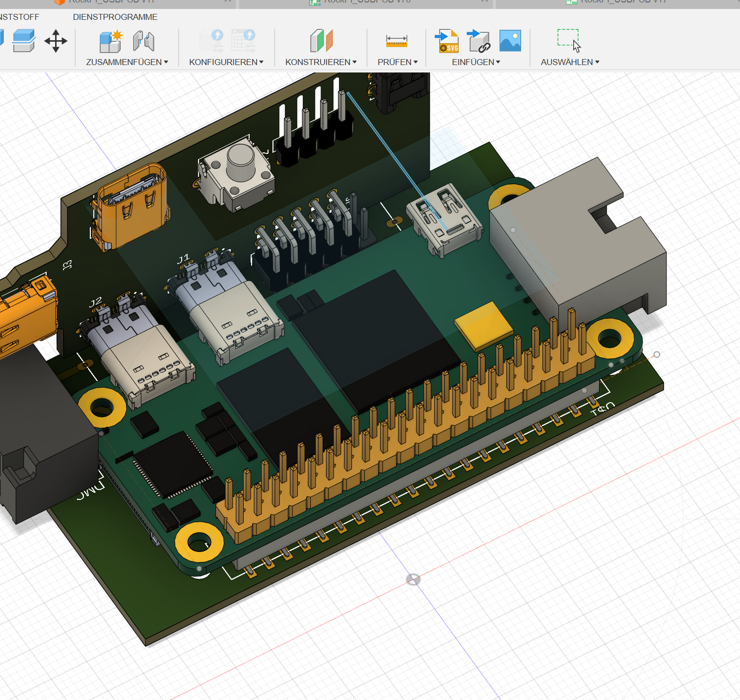Click the Insert SVG icon
740x700 pixels.
447,41
